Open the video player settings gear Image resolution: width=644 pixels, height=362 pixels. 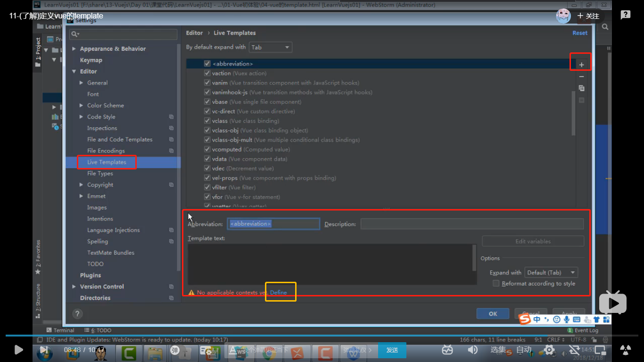tap(549, 350)
